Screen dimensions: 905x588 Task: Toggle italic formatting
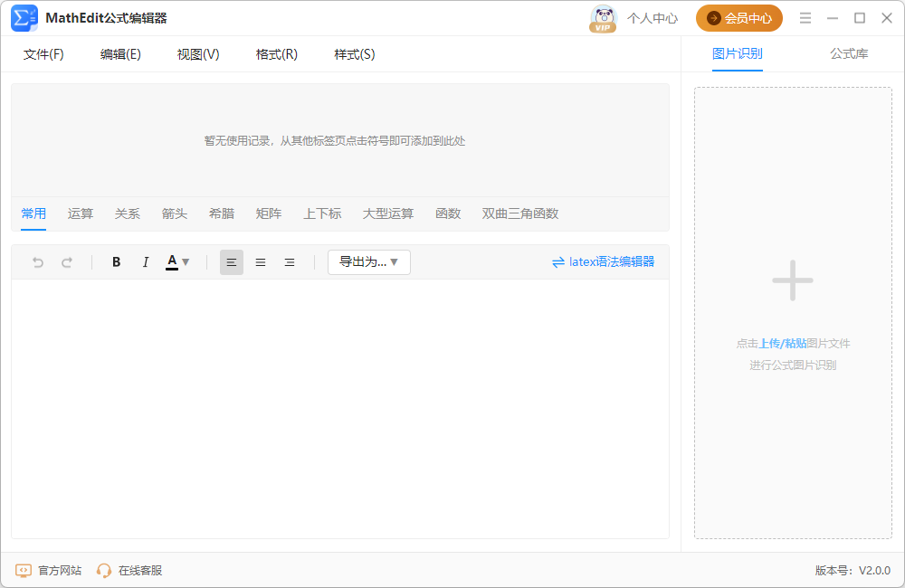coord(146,262)
